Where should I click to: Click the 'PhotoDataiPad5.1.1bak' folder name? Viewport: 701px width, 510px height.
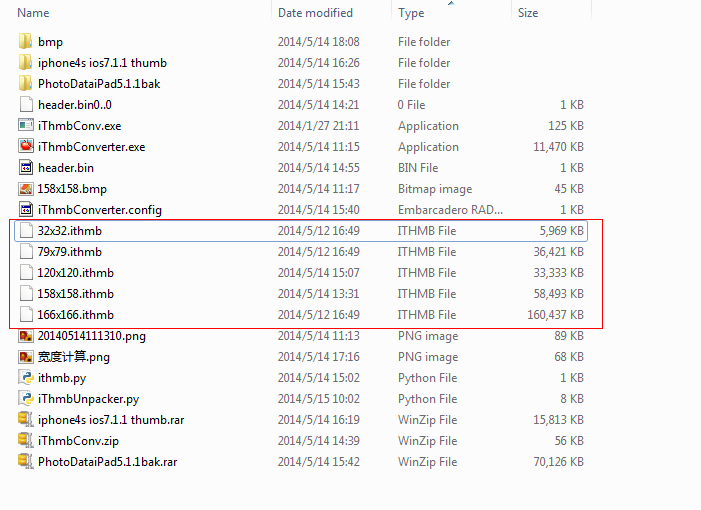(99, 84)
